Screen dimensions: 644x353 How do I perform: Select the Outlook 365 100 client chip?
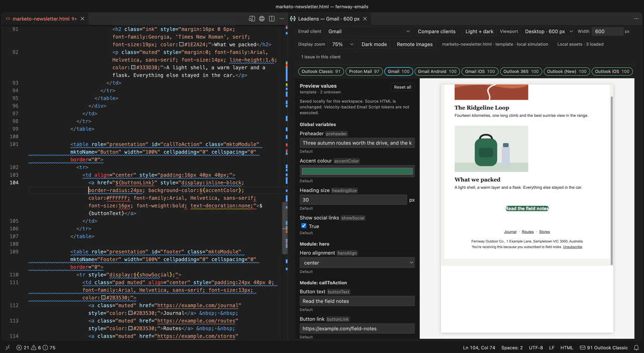[x=521, y=72]
